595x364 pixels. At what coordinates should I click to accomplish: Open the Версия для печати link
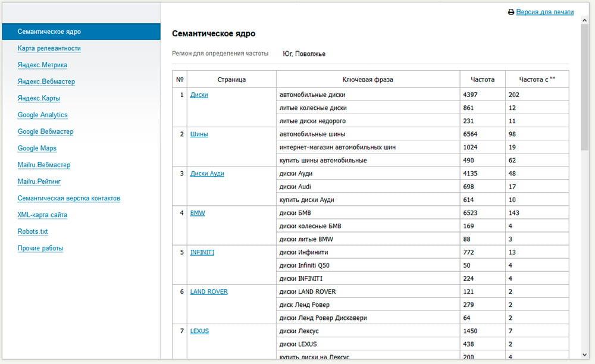(x=544, y=12)
